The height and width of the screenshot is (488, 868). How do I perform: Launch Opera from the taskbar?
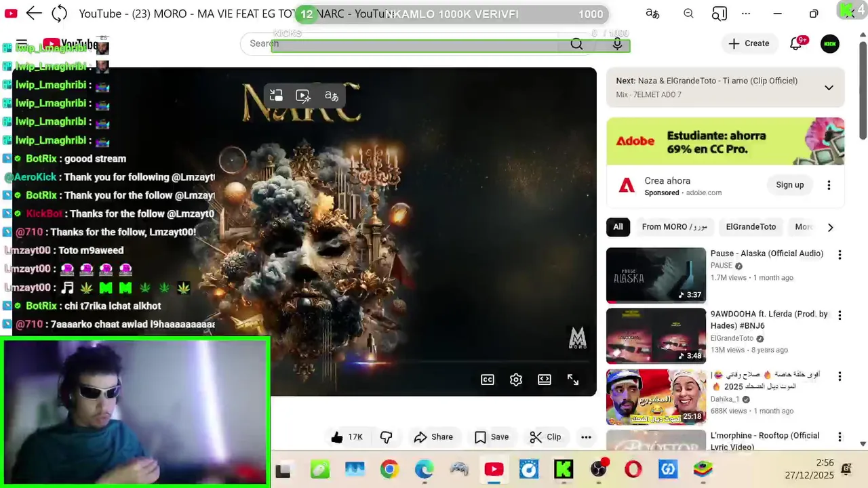pyautogui.click(x=633, y=469)
